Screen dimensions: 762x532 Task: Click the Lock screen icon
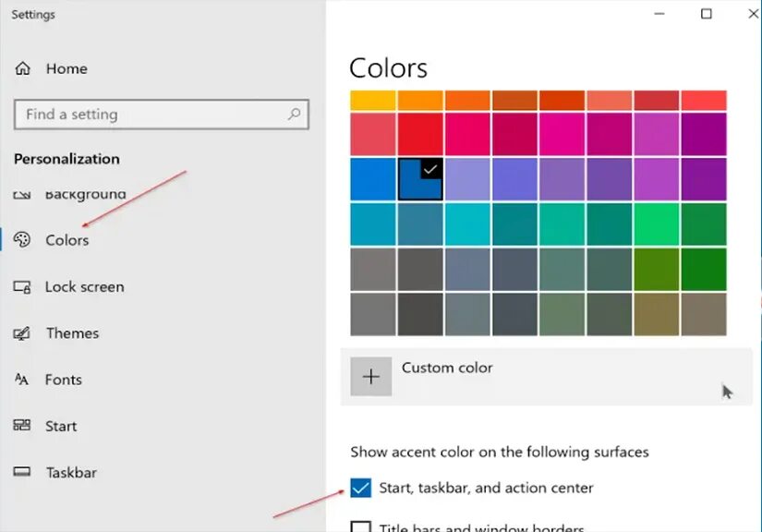(x=23, y=287)
